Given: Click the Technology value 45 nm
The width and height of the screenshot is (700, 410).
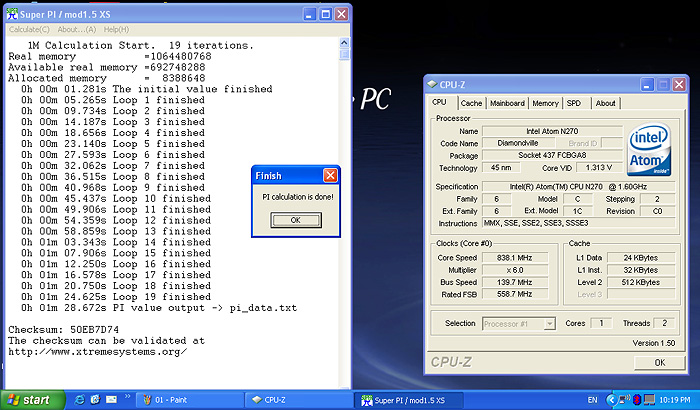Looking at the screenshot, I should [501, 167].
